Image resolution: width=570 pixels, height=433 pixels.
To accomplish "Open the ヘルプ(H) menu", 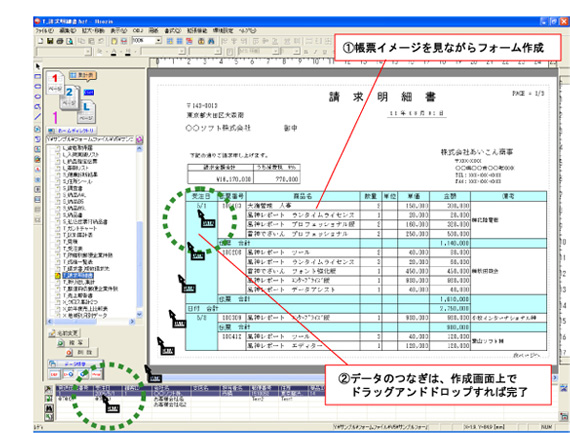I will (x=247, y=31).
